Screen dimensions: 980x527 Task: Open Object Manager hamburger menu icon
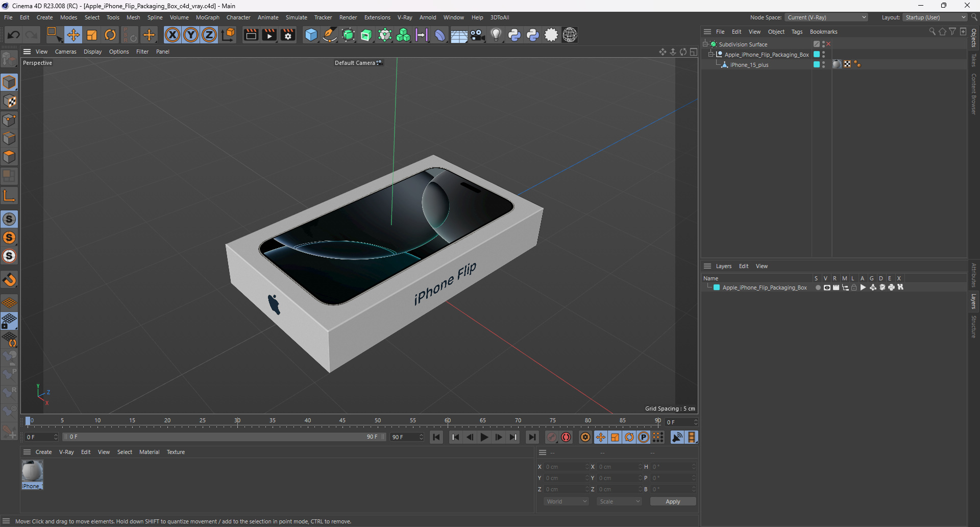pyautogui.click(x=707, y=32)
